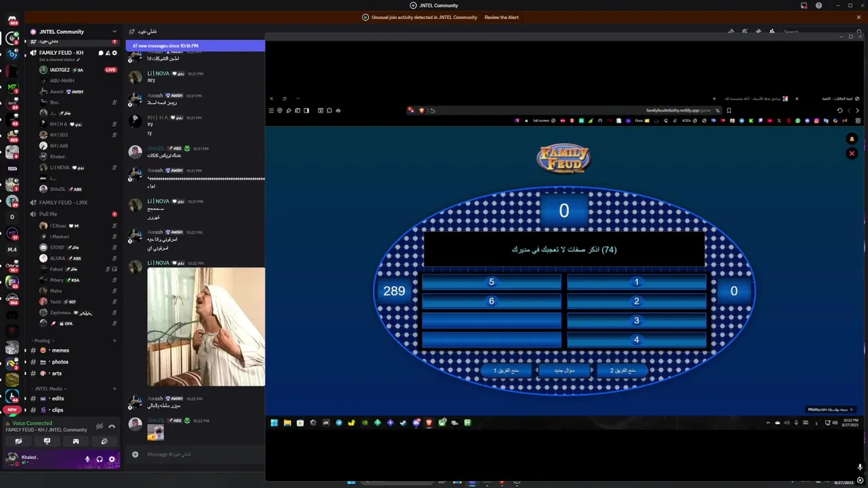Image resolution: width=868 pixels, height=488 pixels.
Task: Open File Explorer on streamed taskbar
Action: pyautogui.click(x=288, y=423)
